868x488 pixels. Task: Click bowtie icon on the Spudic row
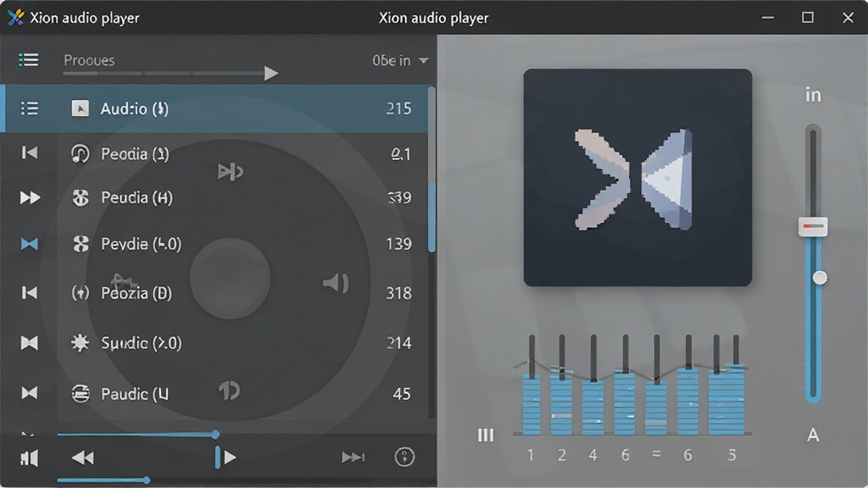point(30,343)
